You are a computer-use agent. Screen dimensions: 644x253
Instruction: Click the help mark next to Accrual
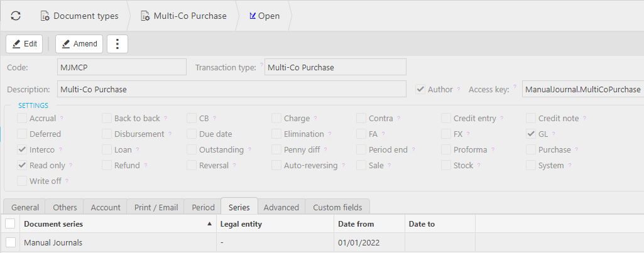point(62,119)
